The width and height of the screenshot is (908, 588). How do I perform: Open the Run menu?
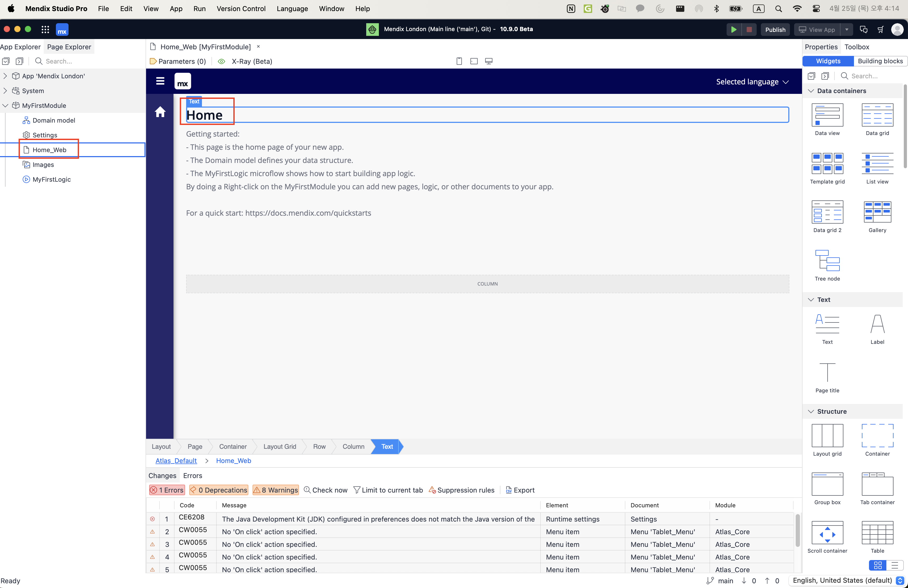[x=199, y=8]
